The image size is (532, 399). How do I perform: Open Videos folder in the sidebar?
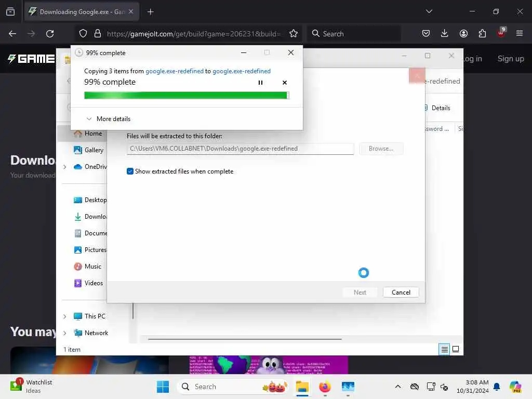[x=88, y=283]
